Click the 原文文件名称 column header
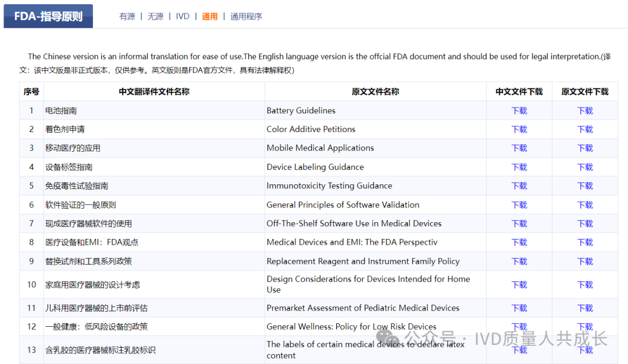The height and width of the screenshot is (364, 628). (x=375, y=92)
